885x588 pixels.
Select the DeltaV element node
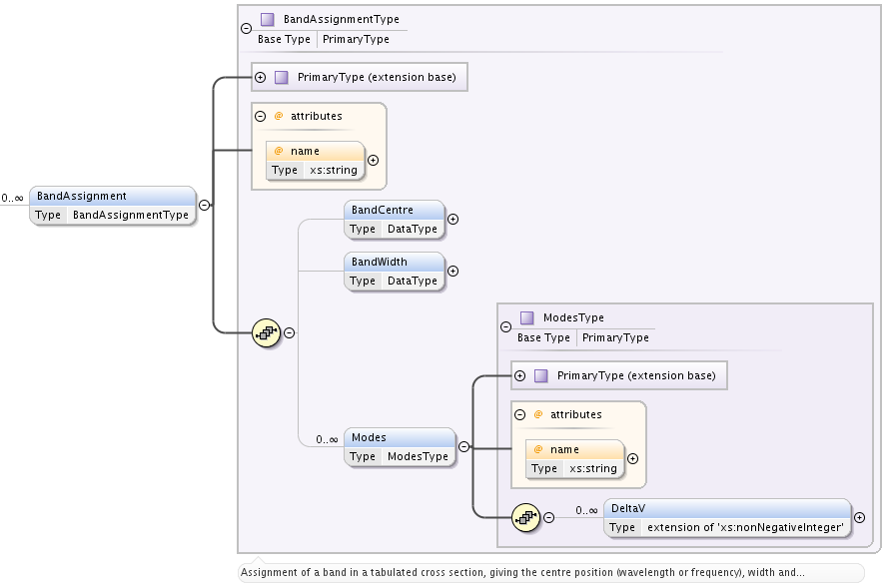coord(727,518)
